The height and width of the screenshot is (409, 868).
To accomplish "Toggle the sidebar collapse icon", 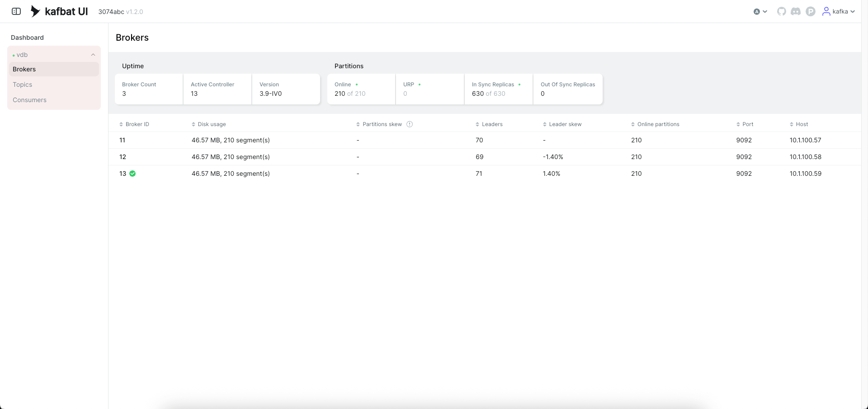I will pos(16,11).
